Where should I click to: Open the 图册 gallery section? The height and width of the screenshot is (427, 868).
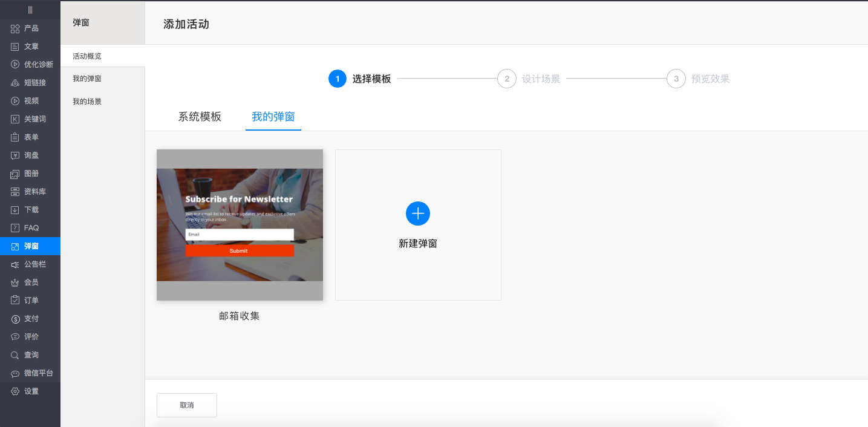click(30, 174)
